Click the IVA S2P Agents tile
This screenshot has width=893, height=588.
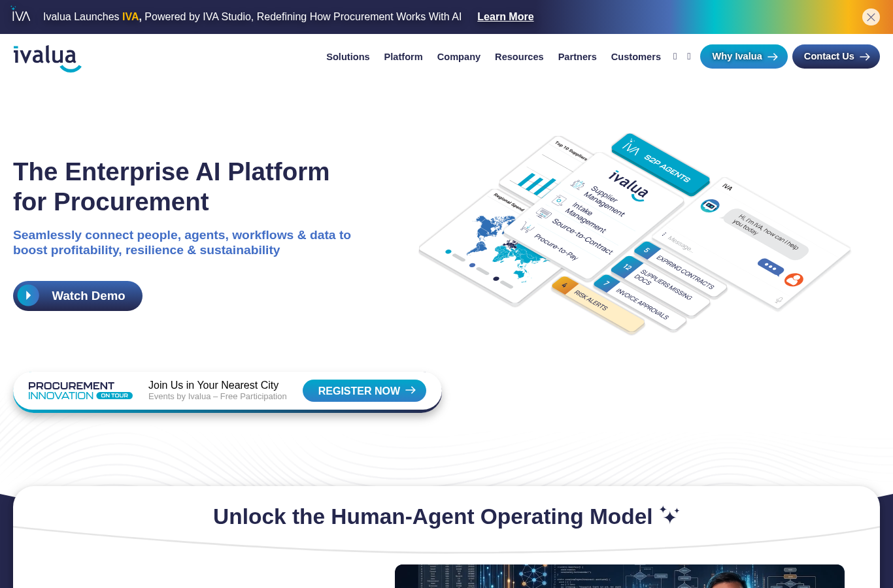click(x=660, y=164)
